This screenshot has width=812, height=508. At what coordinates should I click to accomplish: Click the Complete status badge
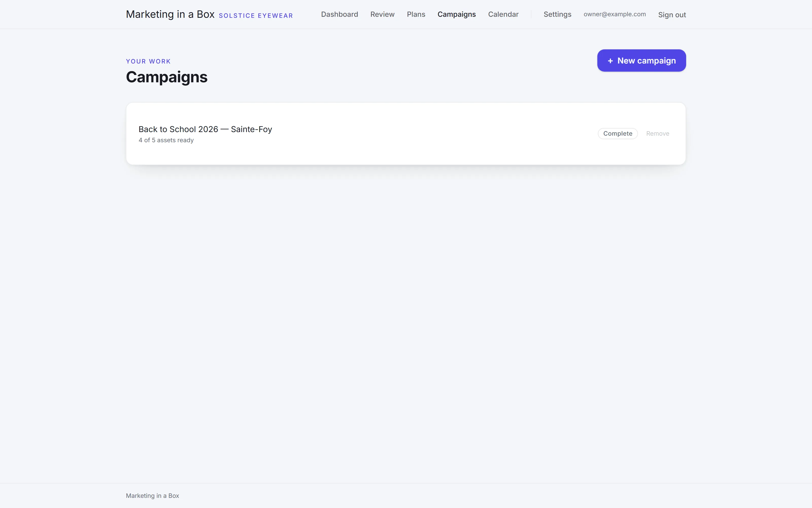point(617,133)
